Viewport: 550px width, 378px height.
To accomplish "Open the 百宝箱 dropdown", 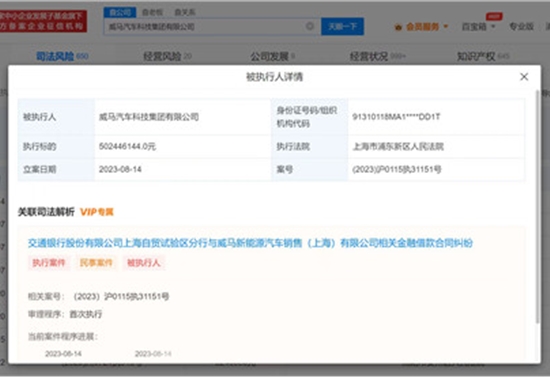I will click(x=478, y=27).
